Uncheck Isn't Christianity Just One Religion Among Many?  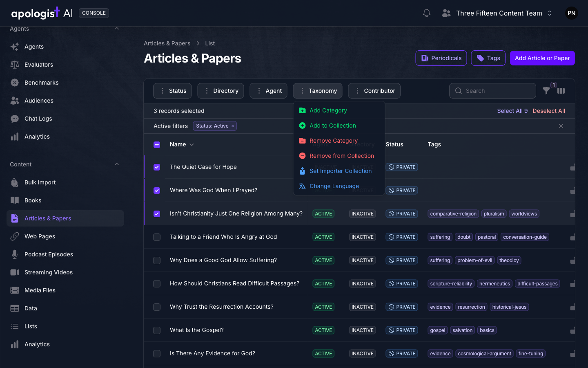(157, 214)
